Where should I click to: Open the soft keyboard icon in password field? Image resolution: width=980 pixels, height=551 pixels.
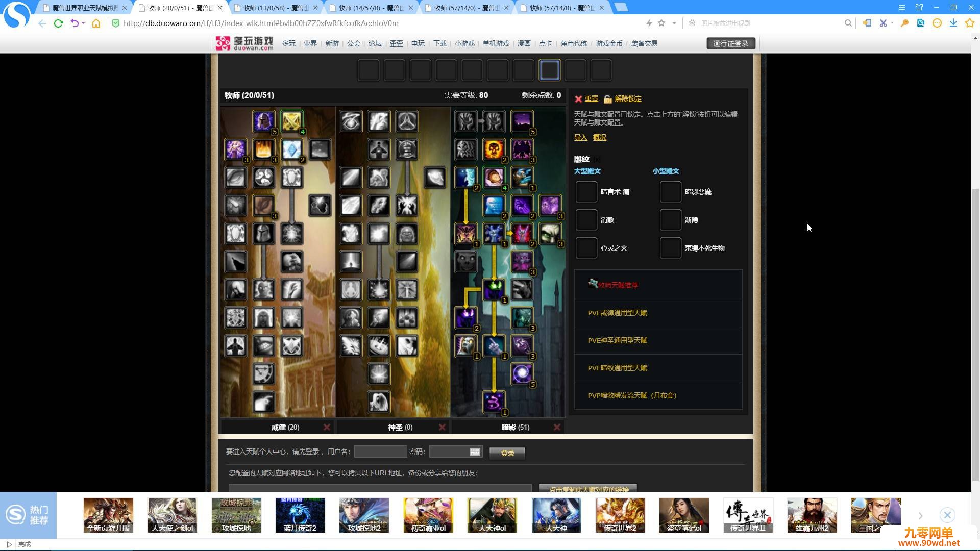click(x=475, y=452)
